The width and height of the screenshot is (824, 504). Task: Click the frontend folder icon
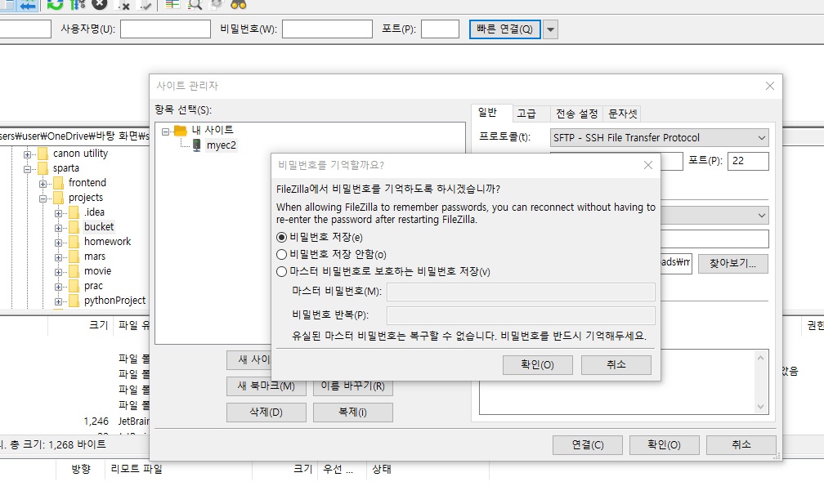coord(59,183)
